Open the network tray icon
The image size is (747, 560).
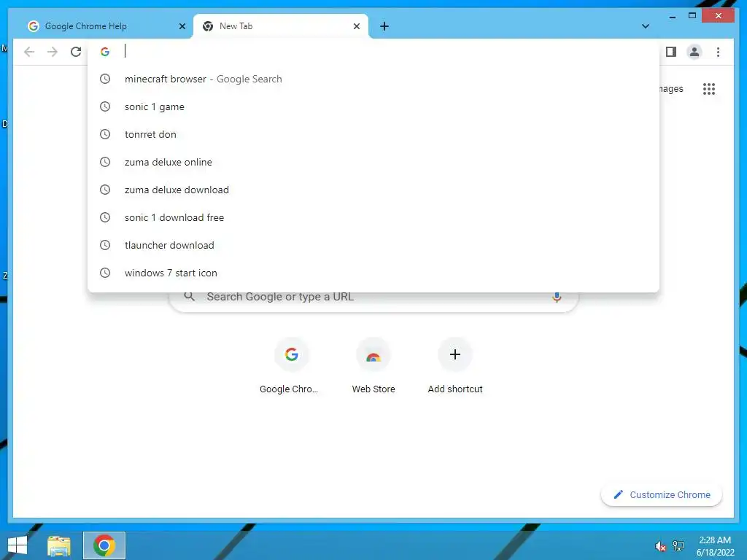pyautogui.click(x=678, y=545)
